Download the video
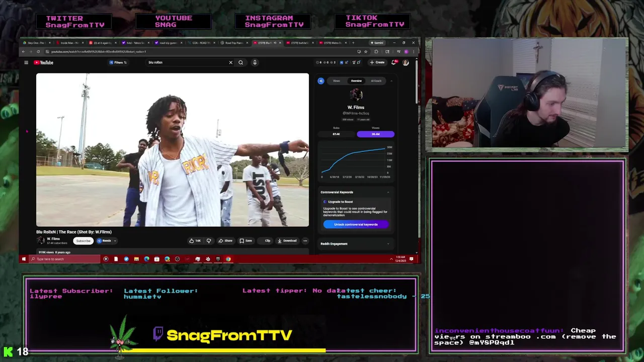This screenshot has height=362, width=644. coord(287,241)
